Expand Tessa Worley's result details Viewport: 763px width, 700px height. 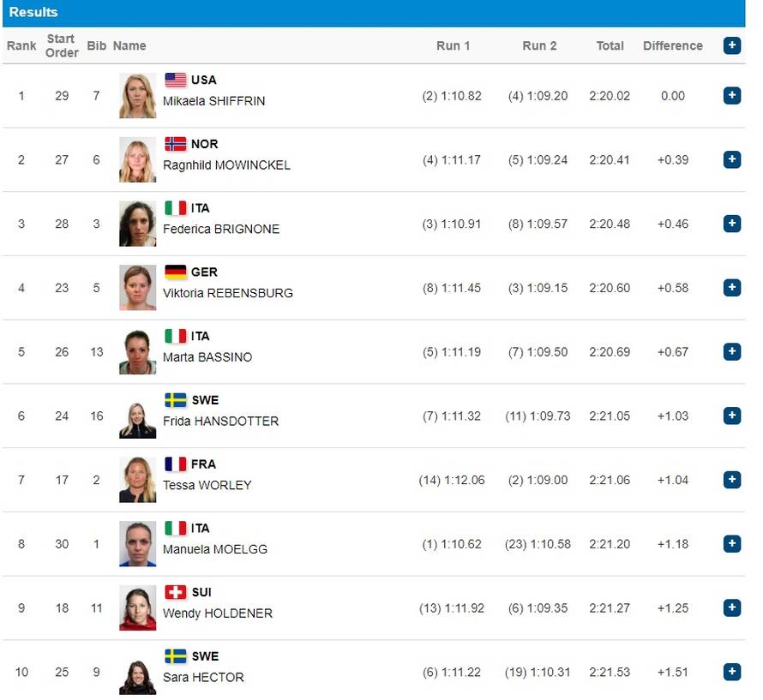(731, 480)
